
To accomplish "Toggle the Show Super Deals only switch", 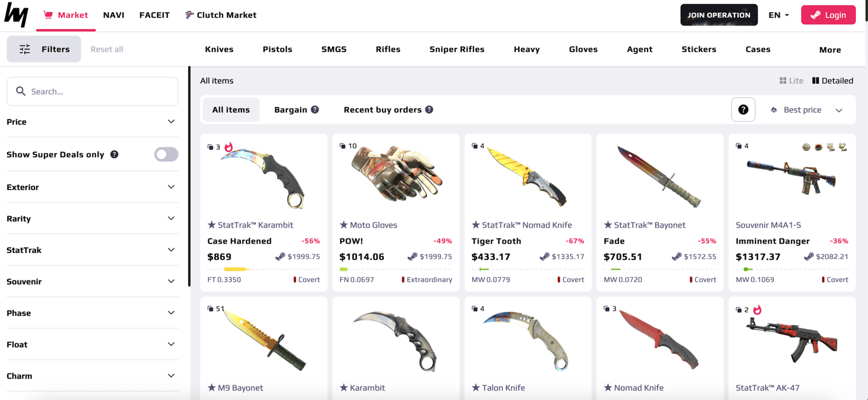I will pos(166,155).
